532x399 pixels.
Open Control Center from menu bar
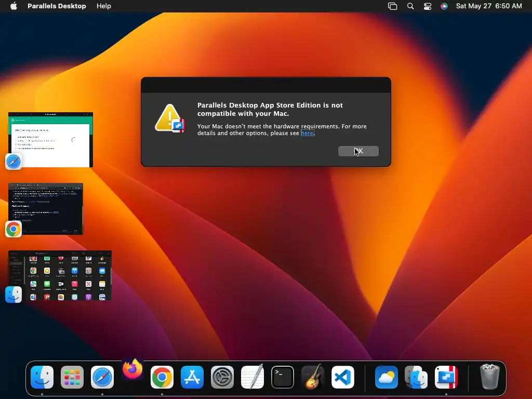[428, 6]
